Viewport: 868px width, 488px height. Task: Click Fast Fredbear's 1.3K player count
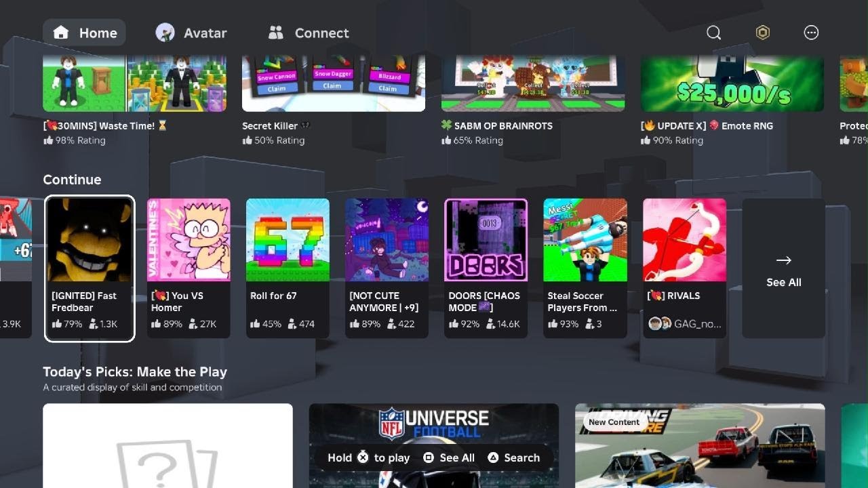(103, 324)
